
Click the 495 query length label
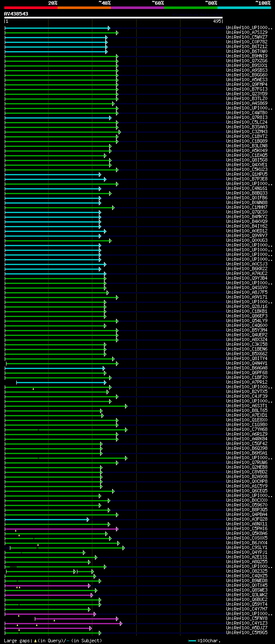[x=217, y=21]
